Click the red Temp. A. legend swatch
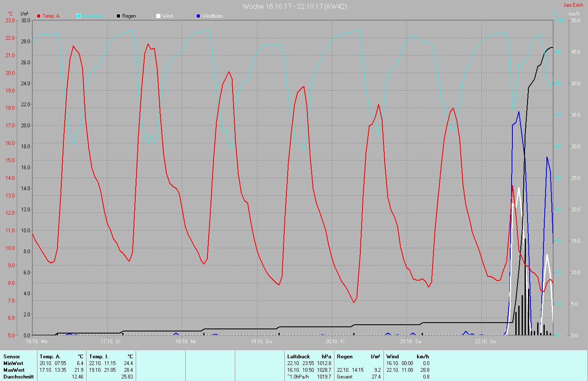This screenshot has height=381, width=588. coord(39,16)
